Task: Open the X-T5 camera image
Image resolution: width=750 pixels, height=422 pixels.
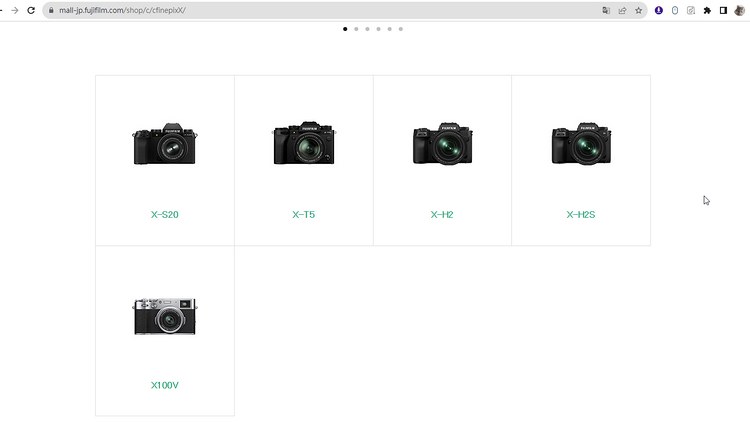Action: point(304,143)
